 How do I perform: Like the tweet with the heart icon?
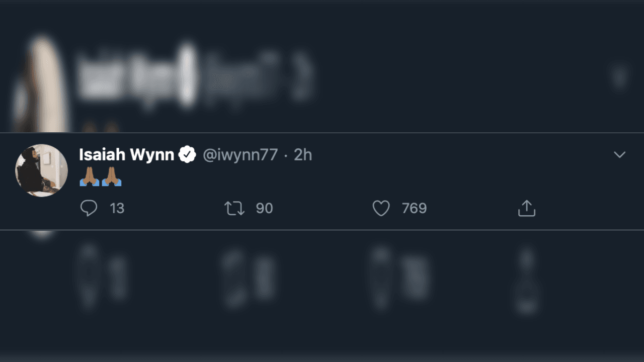[x=381, y=208]
